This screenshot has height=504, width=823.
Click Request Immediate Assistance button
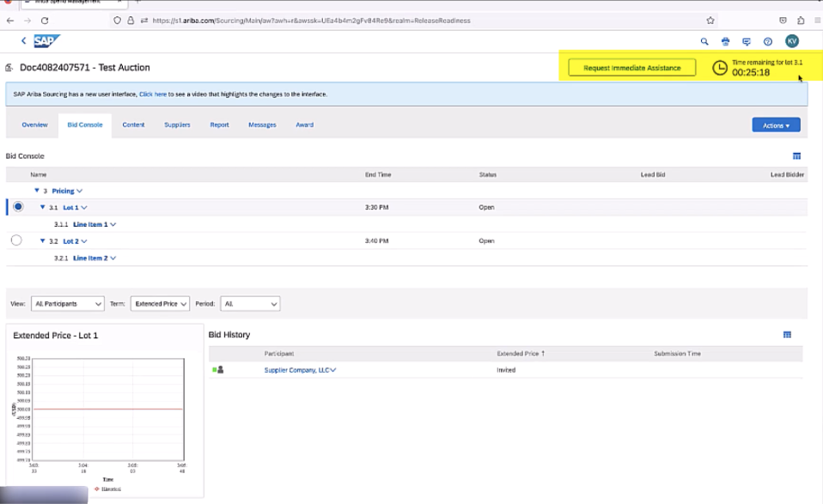(x=631, y=68)
